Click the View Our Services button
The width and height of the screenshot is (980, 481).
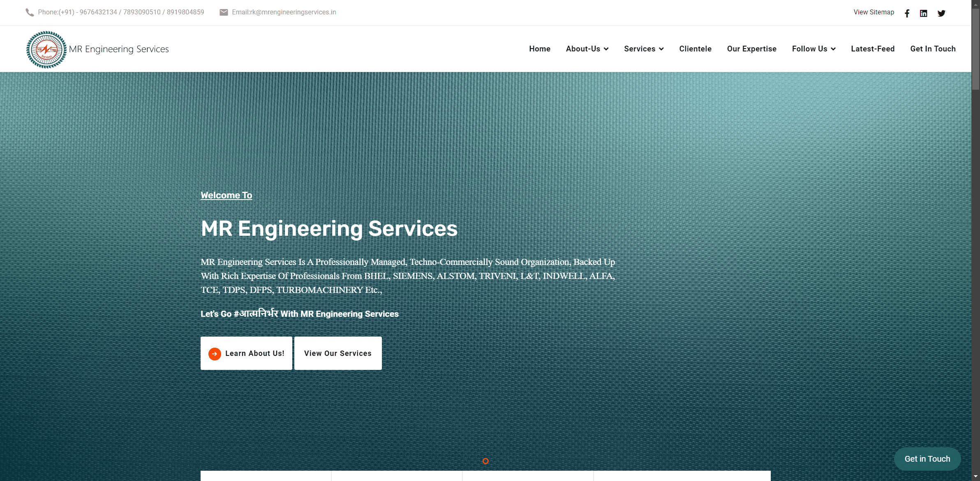338,353
